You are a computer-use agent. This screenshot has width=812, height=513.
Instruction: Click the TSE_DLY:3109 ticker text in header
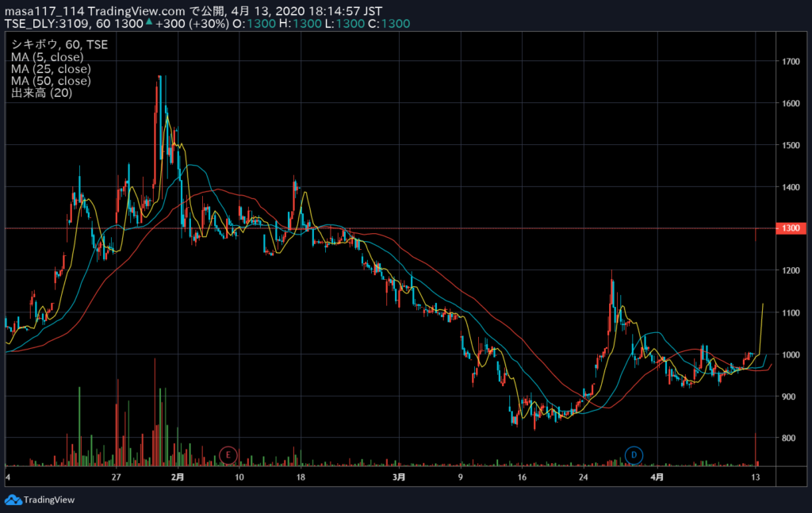tap(48, 24)
